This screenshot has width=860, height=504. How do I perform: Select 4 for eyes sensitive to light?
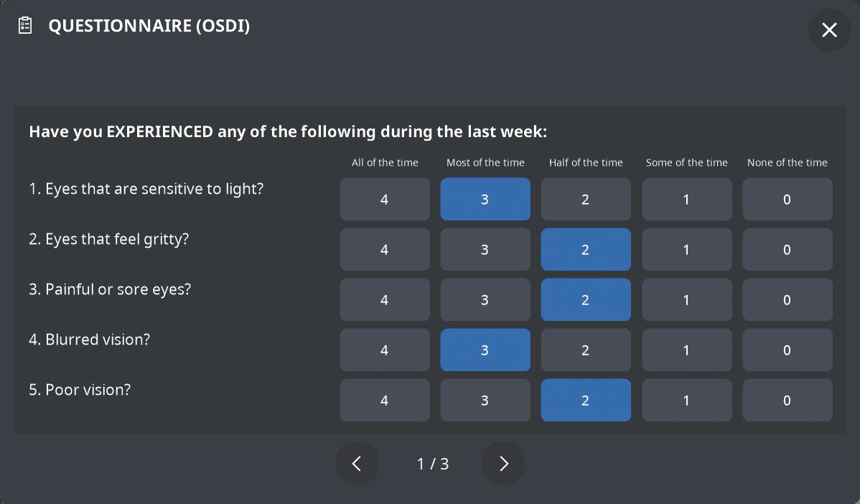coord(385,200)
